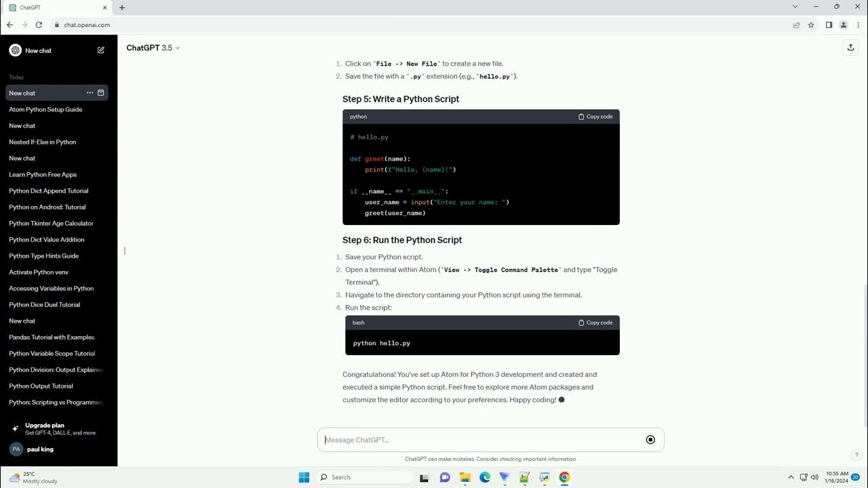Copy code of the python block
868x488 pixels.
coord(595,117)
